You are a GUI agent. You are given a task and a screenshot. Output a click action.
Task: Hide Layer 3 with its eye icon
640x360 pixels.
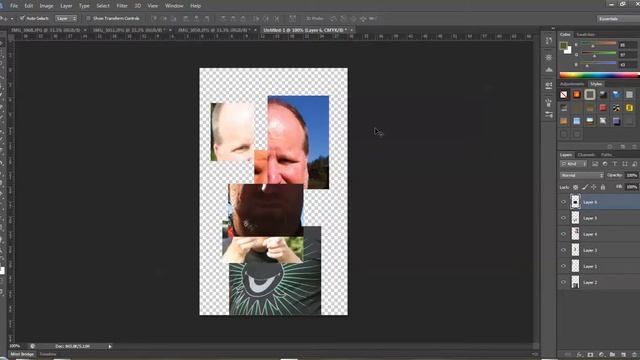[x=564, y=250]
